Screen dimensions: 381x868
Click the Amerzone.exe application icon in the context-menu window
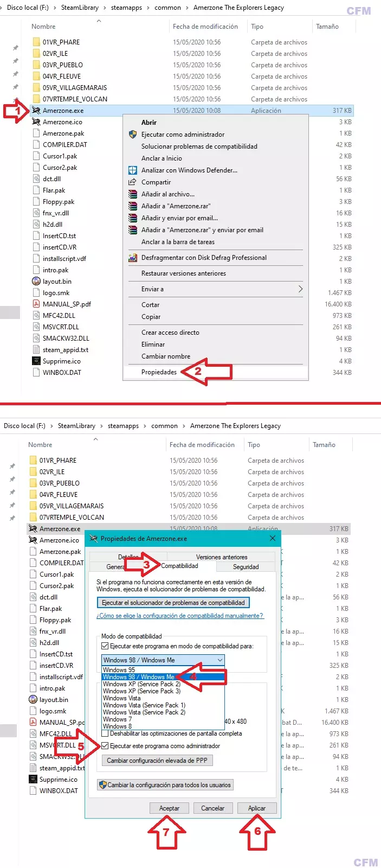[36, 110]
